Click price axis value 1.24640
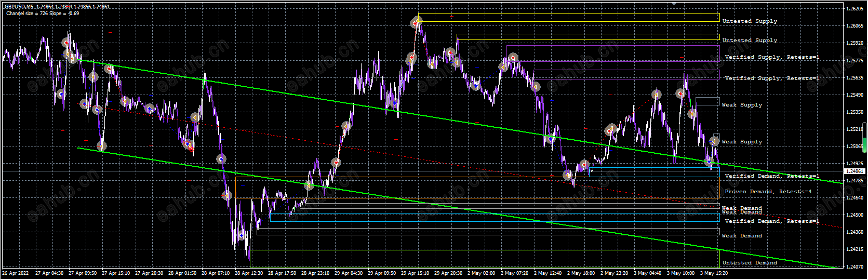This screenshot has width=868, height=280. [x=855, y=198]
